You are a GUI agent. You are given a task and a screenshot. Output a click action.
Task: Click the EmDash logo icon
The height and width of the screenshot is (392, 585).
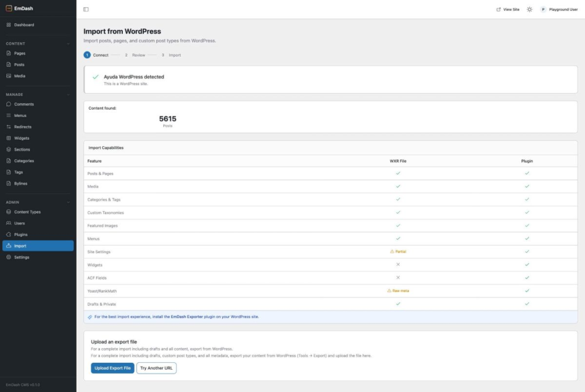tap(9, 8)
